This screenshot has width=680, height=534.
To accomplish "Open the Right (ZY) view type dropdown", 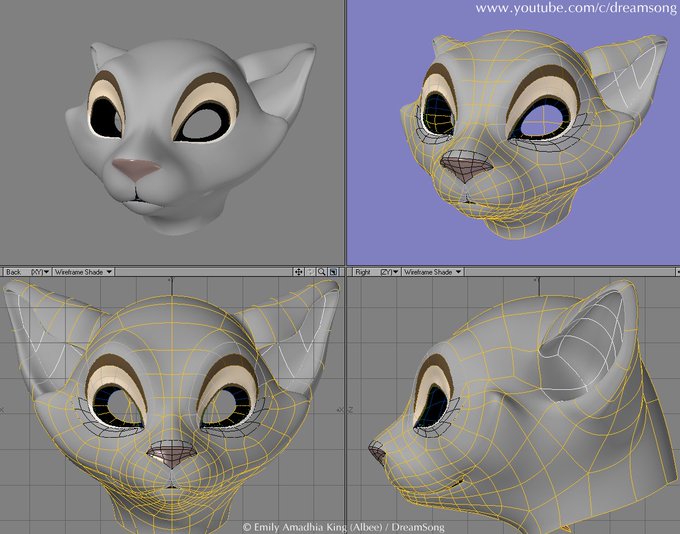I will click(376, 272).
